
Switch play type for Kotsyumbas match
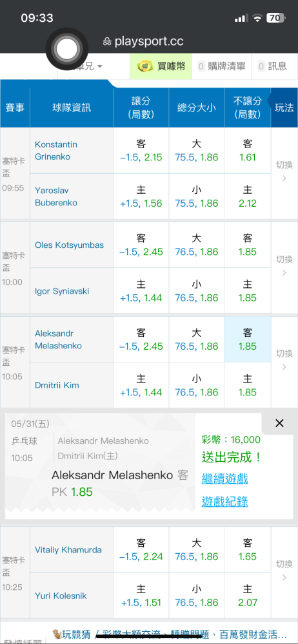tap(284, 266)
